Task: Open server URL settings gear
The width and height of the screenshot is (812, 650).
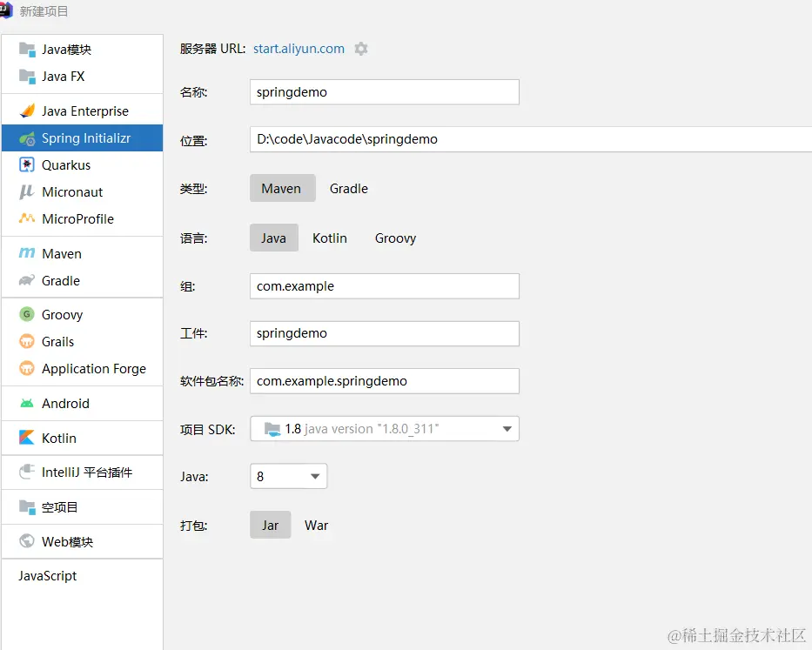Action: pyautogui.click(x=361, y=49)
